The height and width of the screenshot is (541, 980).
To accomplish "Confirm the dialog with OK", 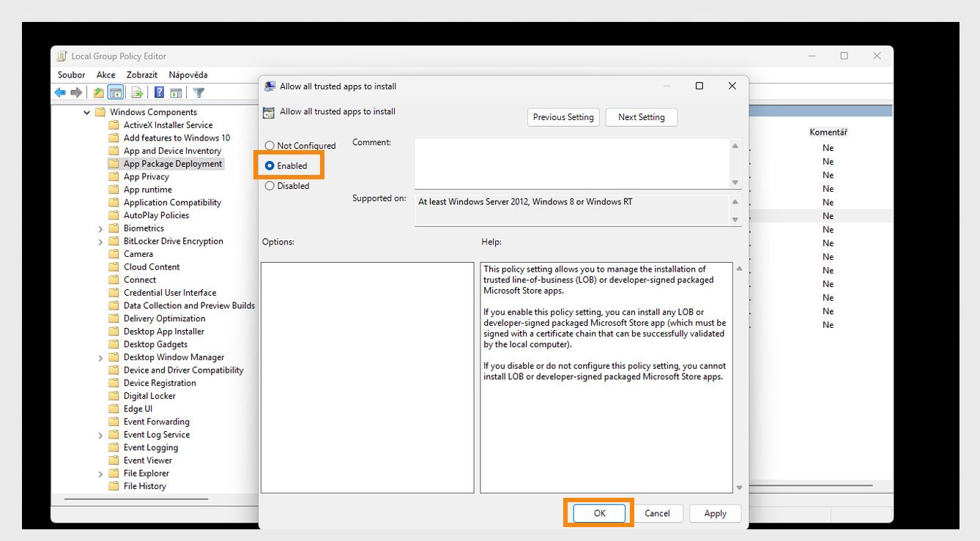I will point(600,513).
